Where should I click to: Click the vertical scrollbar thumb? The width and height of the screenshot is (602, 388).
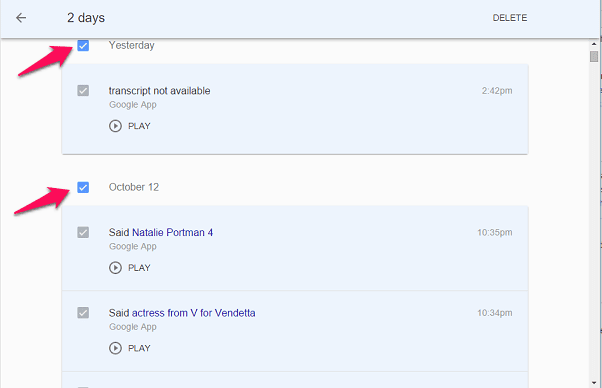pos(594,56)
